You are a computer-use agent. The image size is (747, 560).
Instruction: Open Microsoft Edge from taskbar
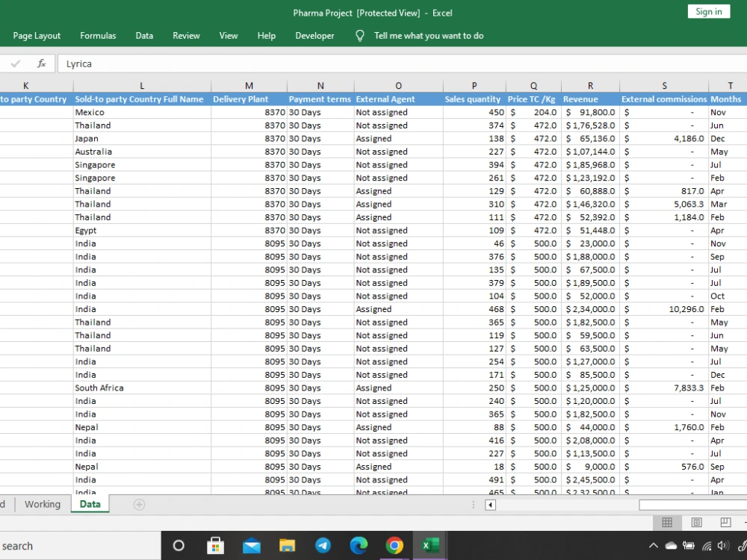pyautogui.click(x=359, y=545)
